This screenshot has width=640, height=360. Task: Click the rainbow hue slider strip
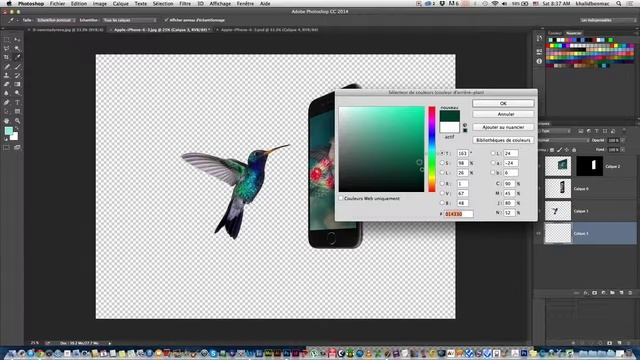[431, 149]
